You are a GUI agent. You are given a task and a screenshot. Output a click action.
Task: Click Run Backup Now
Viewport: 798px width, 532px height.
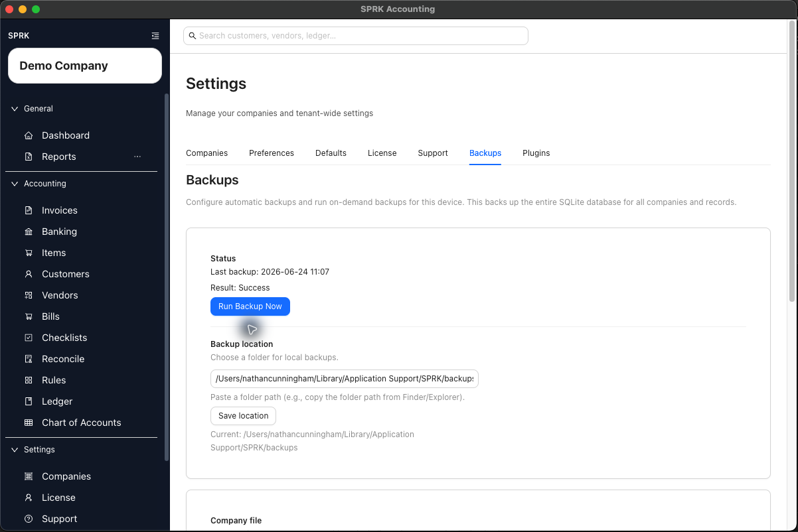250,306
